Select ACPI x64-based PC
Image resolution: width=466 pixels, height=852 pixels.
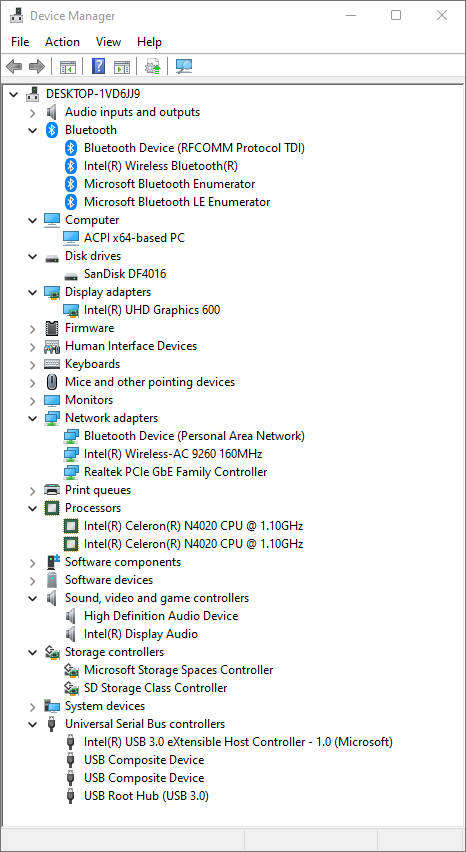pyautogui.click(x=134, y=237)
